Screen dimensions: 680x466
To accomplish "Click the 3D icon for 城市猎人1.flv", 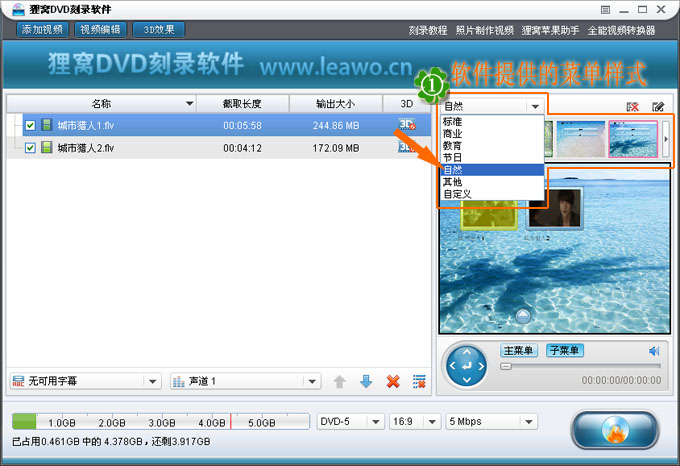I will point(407,125).
